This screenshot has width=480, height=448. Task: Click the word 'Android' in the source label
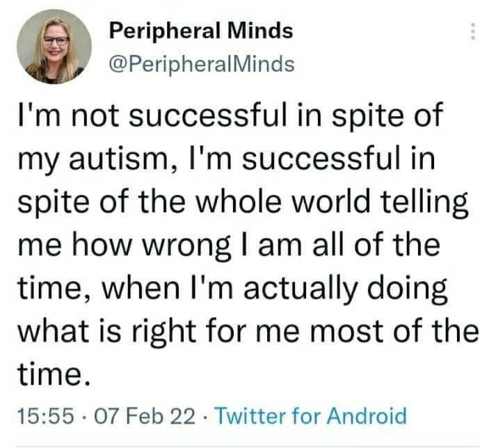(x=367, y=415)
